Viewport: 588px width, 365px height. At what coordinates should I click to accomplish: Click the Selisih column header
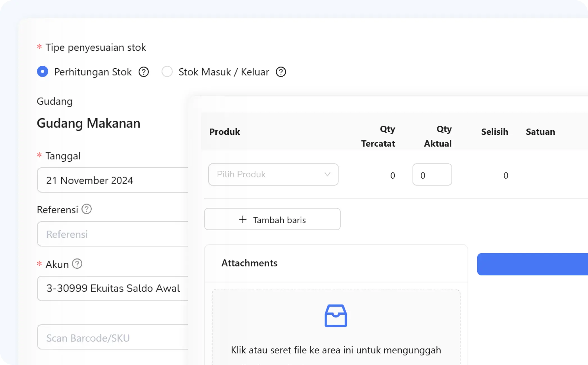(495, 132)
